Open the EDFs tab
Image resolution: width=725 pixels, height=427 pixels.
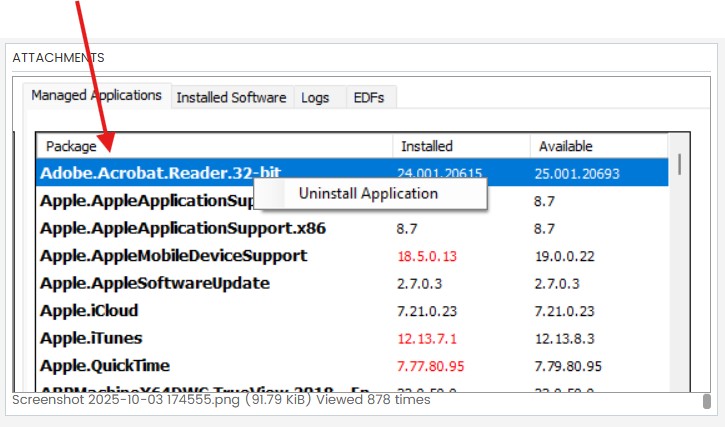click(x=369, y=97)
